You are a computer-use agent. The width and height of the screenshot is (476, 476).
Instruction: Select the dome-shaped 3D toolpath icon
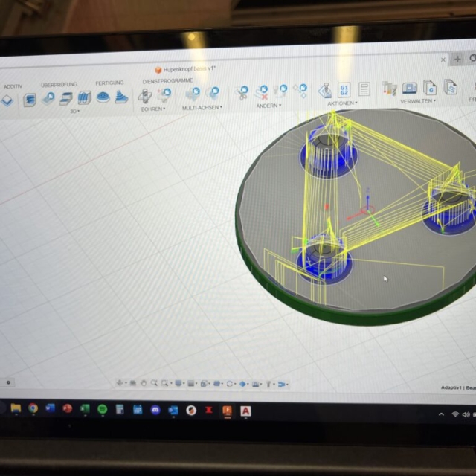click(103, 97)
